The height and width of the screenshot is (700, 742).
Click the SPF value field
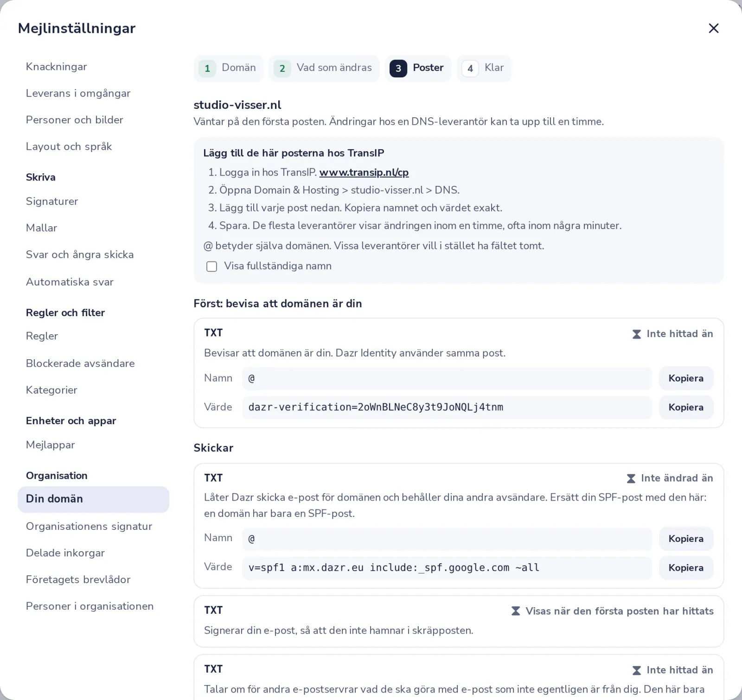(447, 568)
